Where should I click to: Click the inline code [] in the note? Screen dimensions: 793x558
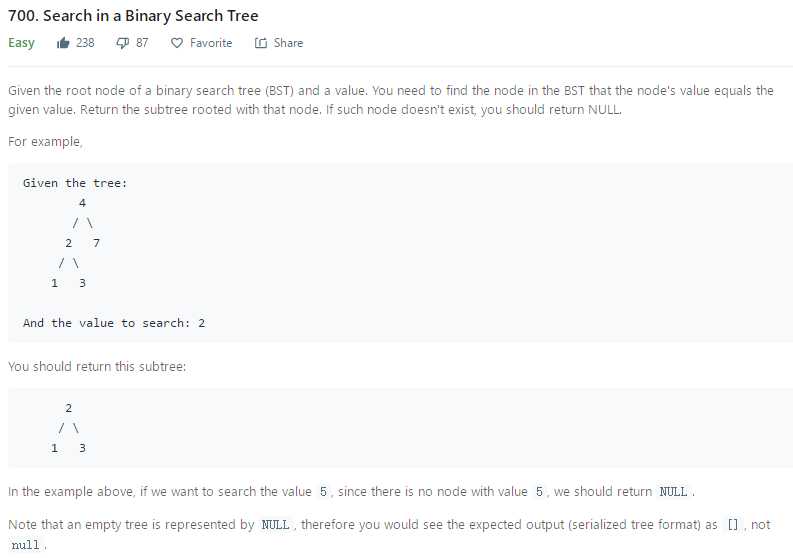tap(732, 525)
